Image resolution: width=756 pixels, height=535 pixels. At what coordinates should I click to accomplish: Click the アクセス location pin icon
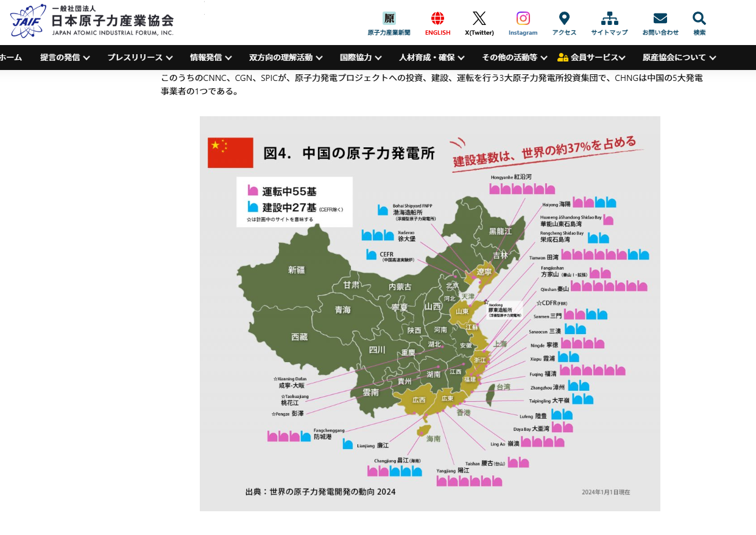(564, 19)
